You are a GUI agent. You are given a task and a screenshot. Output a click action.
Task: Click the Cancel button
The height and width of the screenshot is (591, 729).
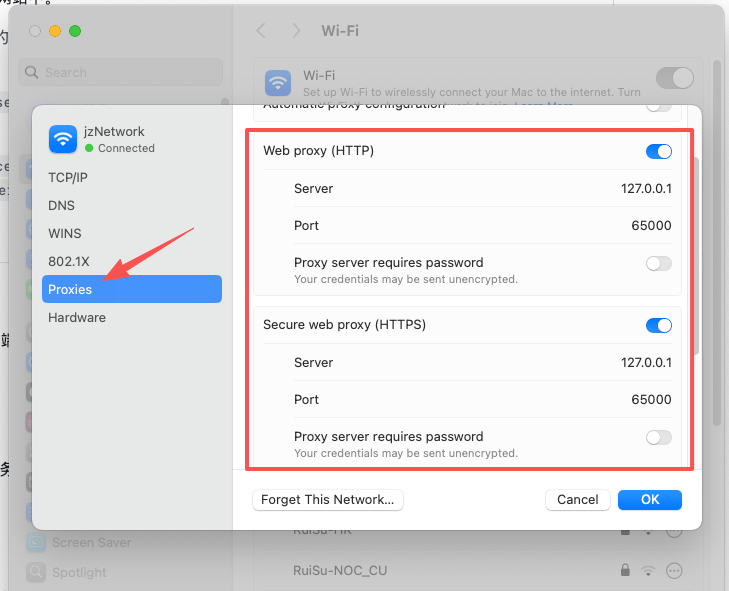tap(577, 499)
